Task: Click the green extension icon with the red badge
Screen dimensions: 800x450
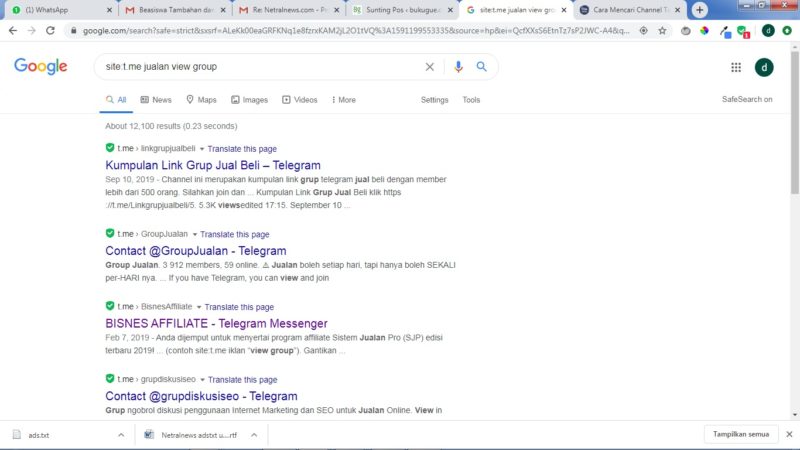Action: tap(743, 32)
